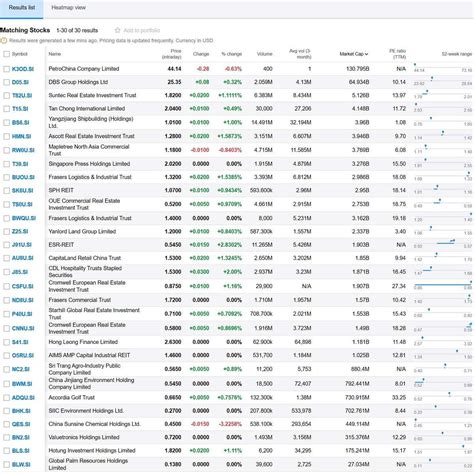Image resolution: width=474 pixels, height=474 pixels.
Task: Open the D05.SI symbol link
Action: pyautogui.click(x=20, y=82)
